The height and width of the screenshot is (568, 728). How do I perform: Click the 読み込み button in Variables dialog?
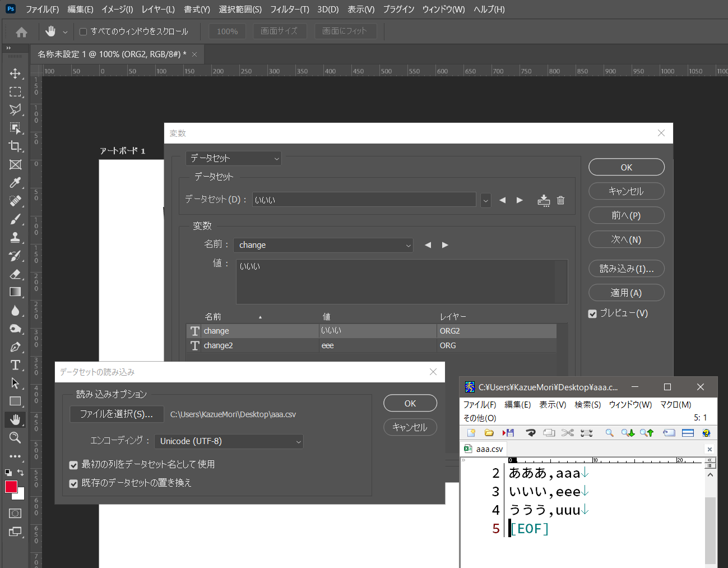click(626, 268)
